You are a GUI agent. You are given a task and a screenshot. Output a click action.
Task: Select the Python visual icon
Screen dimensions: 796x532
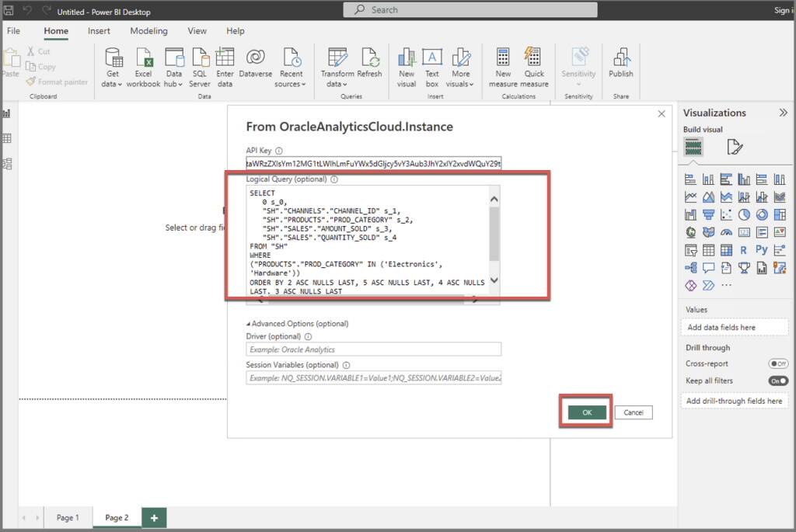pos(763,249)
